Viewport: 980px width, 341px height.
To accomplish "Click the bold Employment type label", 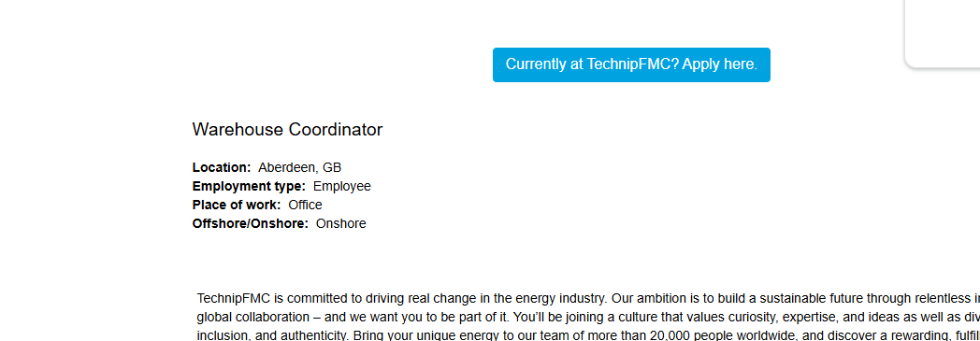I will (249, 186).
